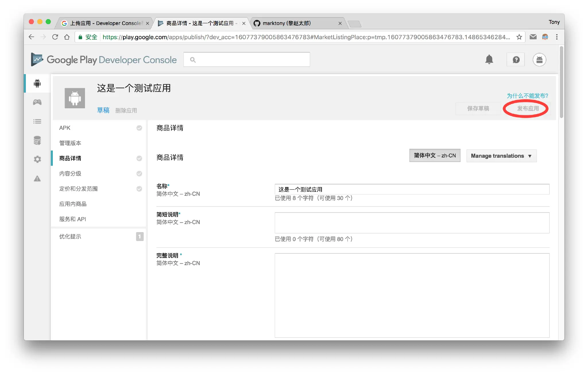Focus the 简短说明 text box
588x374 pixels.
(x=412, y=223)
